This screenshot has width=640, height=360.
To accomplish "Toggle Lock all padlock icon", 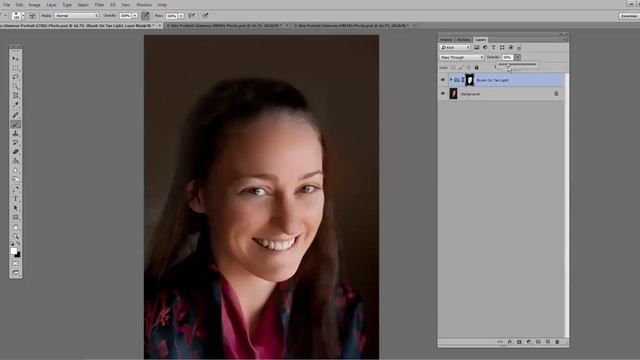I will (x=476, y=67).
